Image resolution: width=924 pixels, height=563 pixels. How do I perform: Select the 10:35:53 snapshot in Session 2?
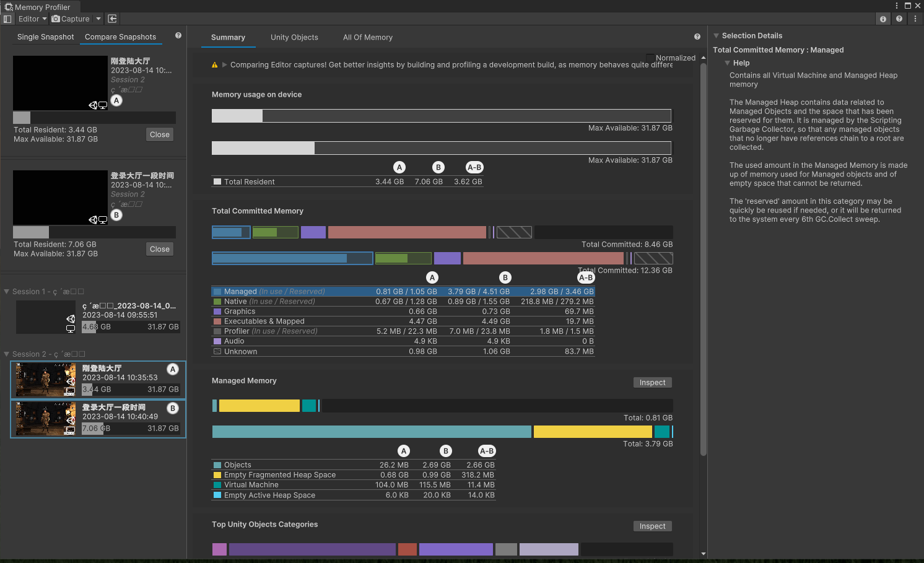coord(98,380)
